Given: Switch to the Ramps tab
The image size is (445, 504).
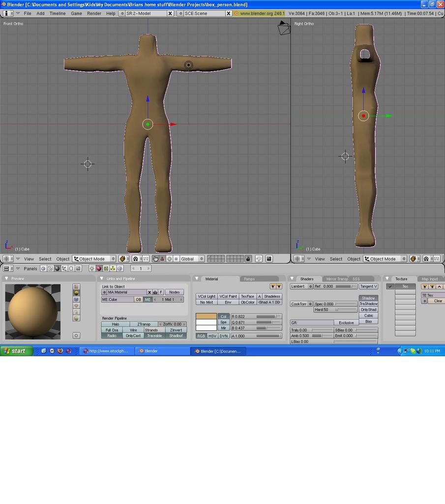Looking at the screenshot, I should pyautogui.click(x=249, y=279).
